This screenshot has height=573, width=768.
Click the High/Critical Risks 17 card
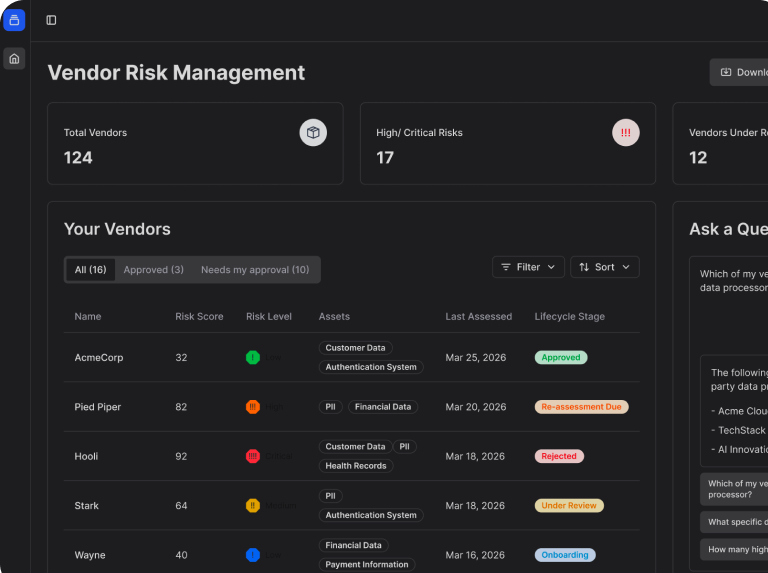[x=507, y=143]
